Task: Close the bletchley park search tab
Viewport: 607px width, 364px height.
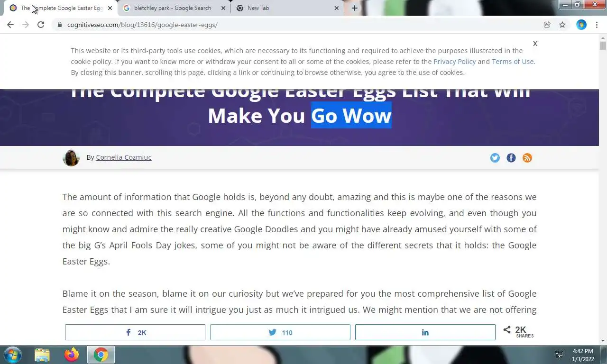Action: 223,8
